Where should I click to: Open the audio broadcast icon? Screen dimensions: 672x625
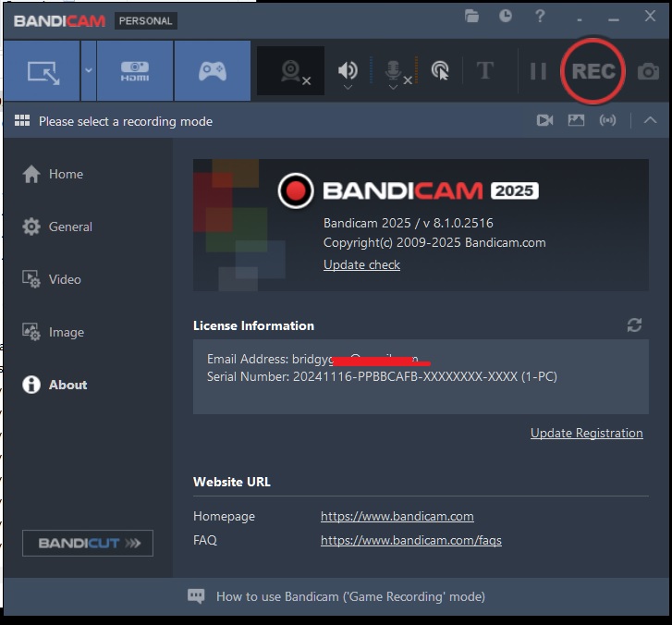pyautogui.click(x=607, y=120)
